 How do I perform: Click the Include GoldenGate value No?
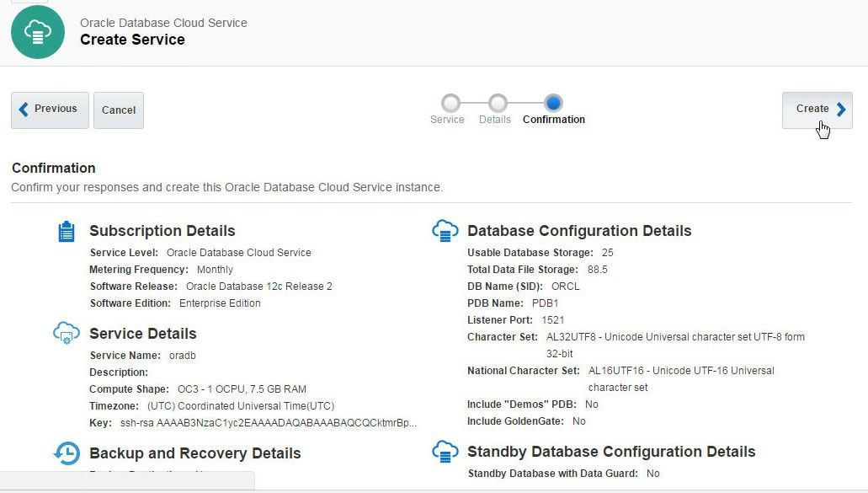pos(579,421)
